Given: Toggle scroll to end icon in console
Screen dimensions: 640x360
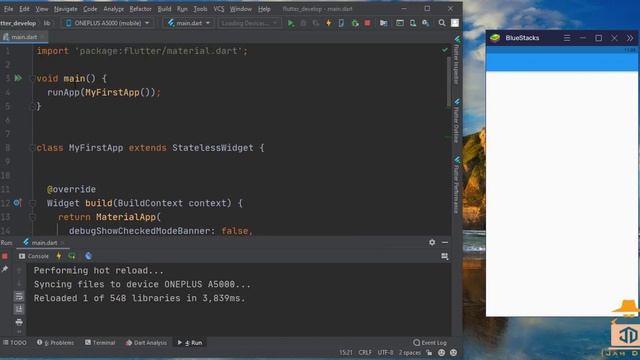Looking at the screenshot, I should 19,309.
